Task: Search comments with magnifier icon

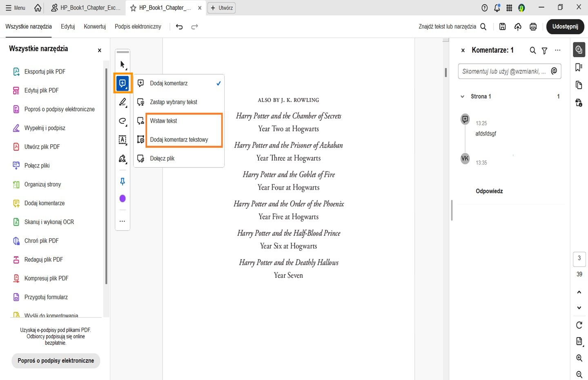Action: tap(533, 50)
